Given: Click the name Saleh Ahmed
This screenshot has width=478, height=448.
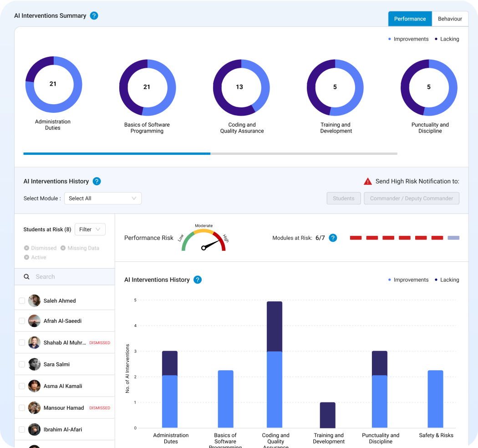Looking at the screenshot, I should [60, 300].
